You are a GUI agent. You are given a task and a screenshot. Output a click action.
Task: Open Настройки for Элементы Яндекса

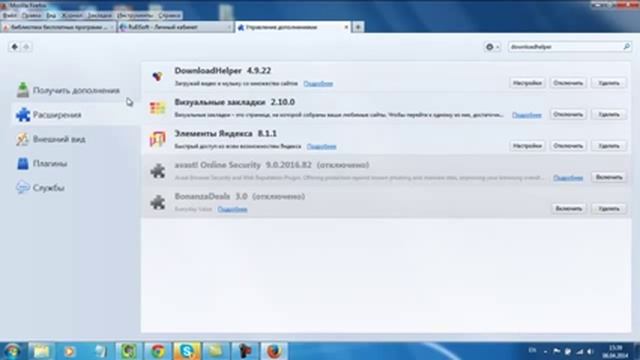(x=527, y=146)
